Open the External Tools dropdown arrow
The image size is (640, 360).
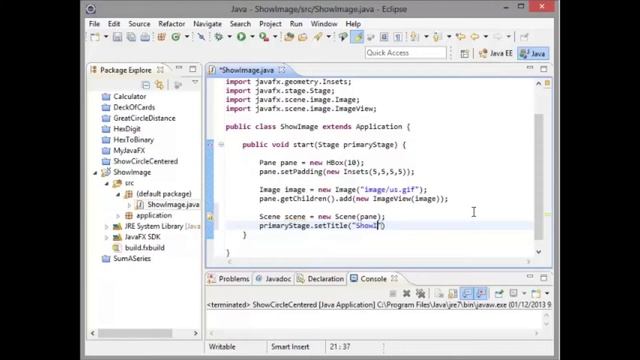pos(275,37)
